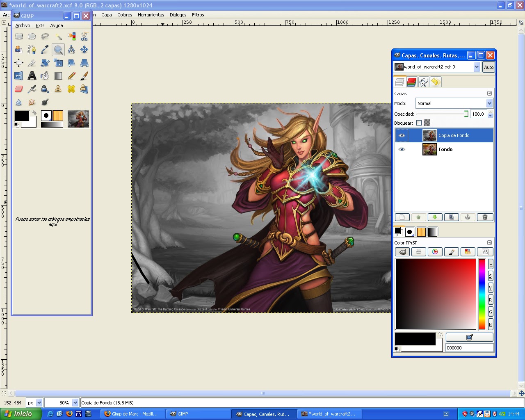Image resolution: width=525 pixels, height=420 pixels.
Task: Select the Pencil tool
Action: 71,76
